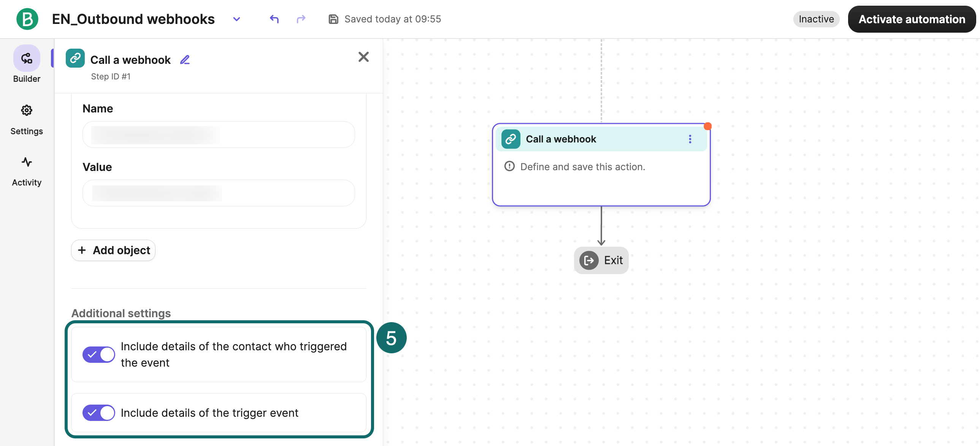980x446 pixels.
Task: Toggle include trigger event details switch
Action: click(x=98, y=413)
